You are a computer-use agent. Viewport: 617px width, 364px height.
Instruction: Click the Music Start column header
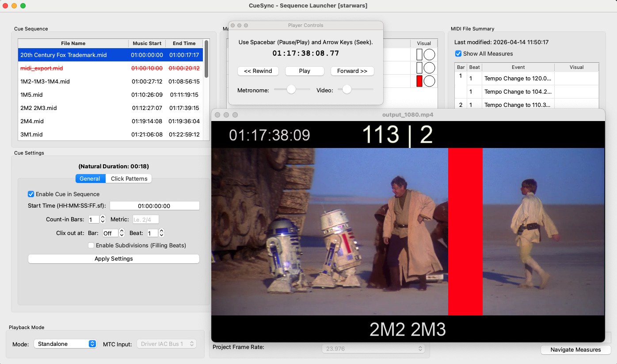(x=147, y=43)
